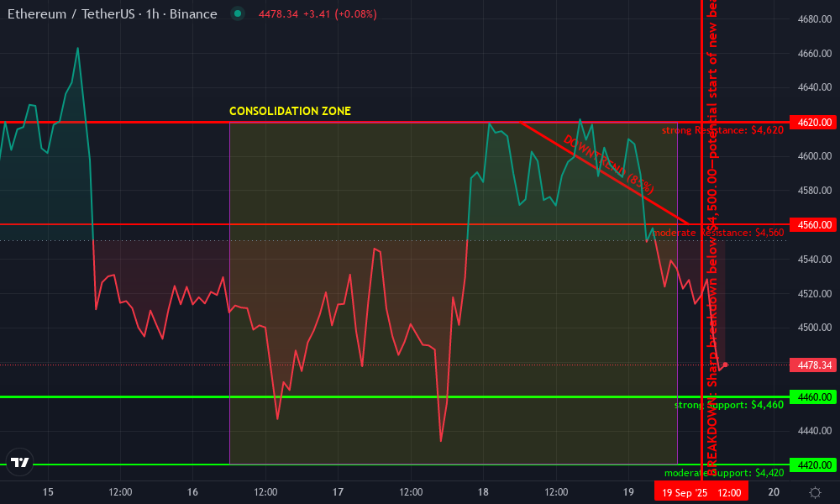Screen dimensions: 840x504
Task: Click strong Support: $4,460 label
Action: pos(729,405)
